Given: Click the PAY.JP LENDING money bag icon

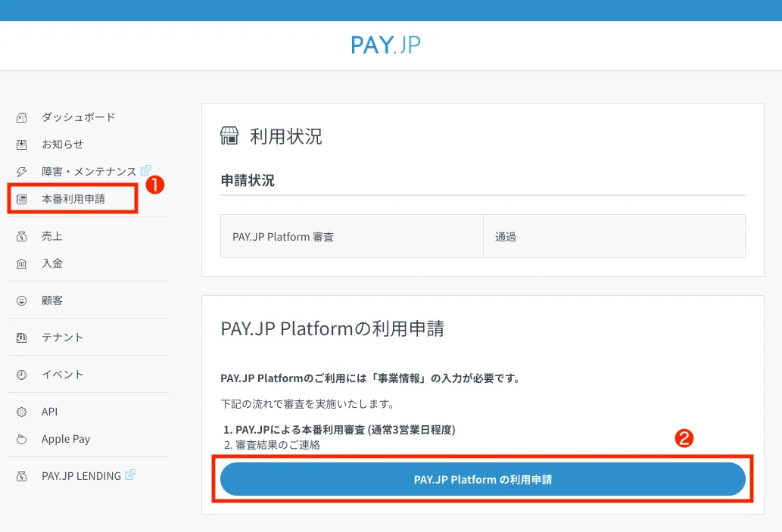Looking at the screenshot, I should point(21,476).
